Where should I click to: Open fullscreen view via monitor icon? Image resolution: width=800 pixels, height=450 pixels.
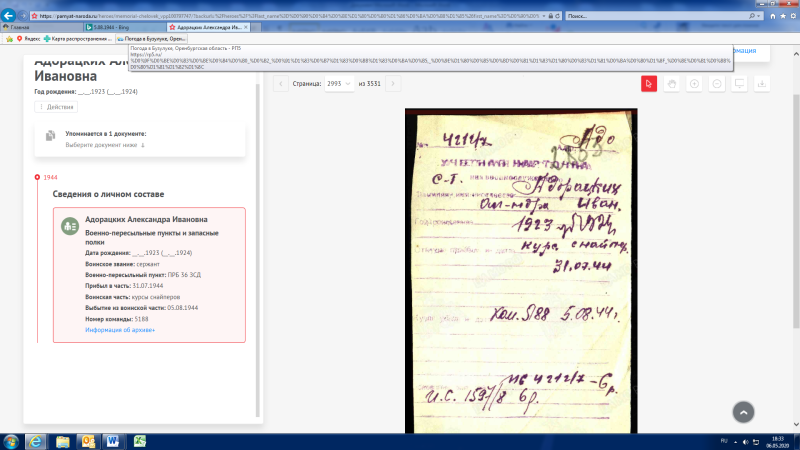[x=739, y=84]
